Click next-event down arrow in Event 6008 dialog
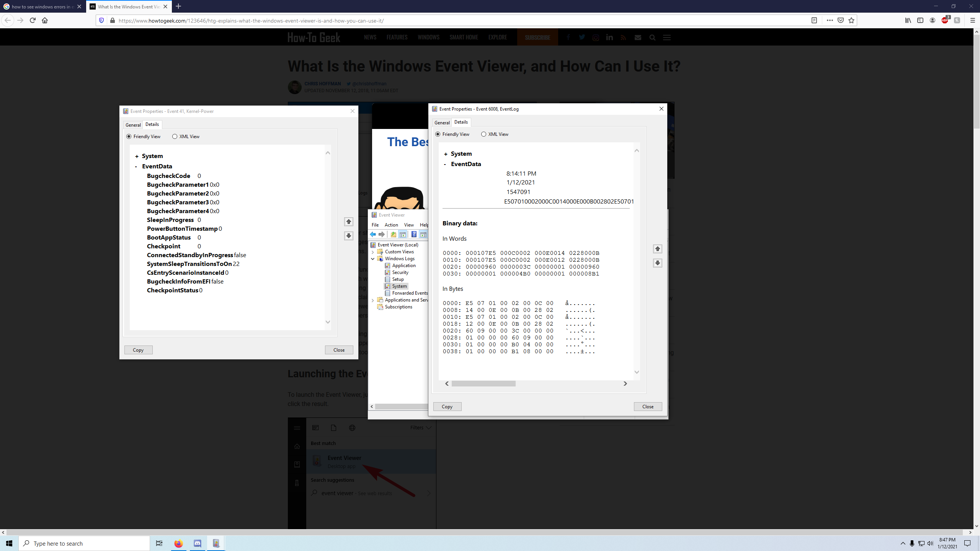This screenshot has width=980, height=551. click(x=658, y=263)
